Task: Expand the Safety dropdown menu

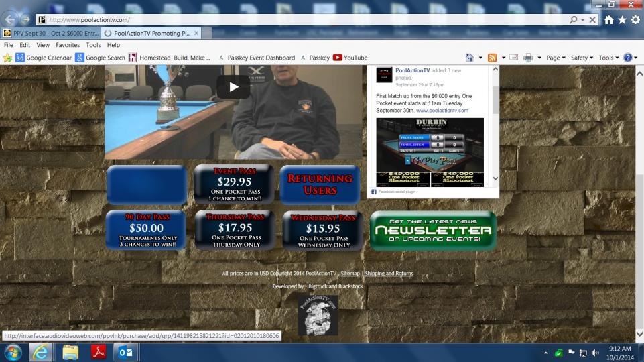Action: tap(582, 58)
